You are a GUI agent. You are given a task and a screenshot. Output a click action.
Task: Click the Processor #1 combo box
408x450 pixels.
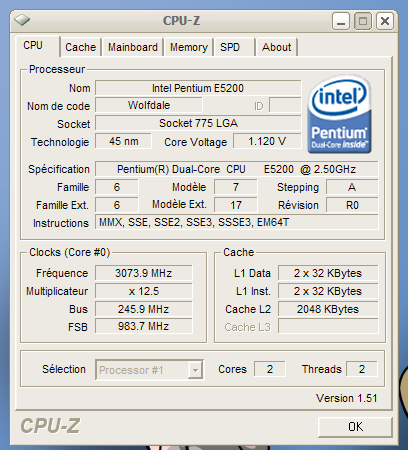(x=149, y=370)
